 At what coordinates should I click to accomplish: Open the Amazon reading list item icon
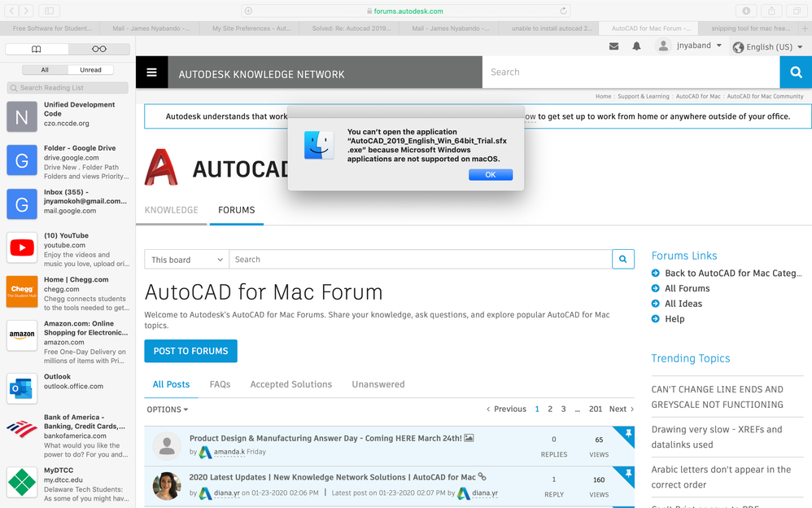22,336
